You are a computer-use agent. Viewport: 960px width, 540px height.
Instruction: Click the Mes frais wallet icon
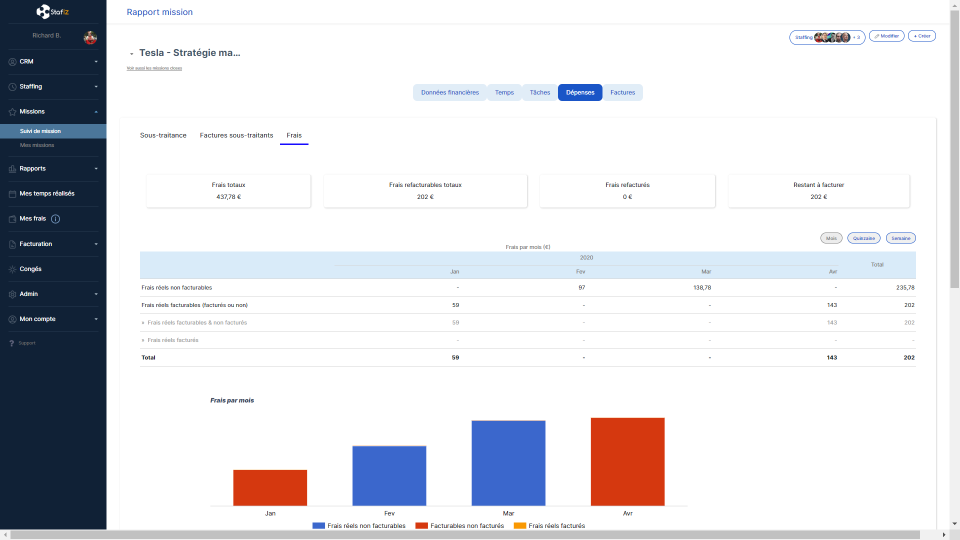pyautogui.click(x=12, y=219)
